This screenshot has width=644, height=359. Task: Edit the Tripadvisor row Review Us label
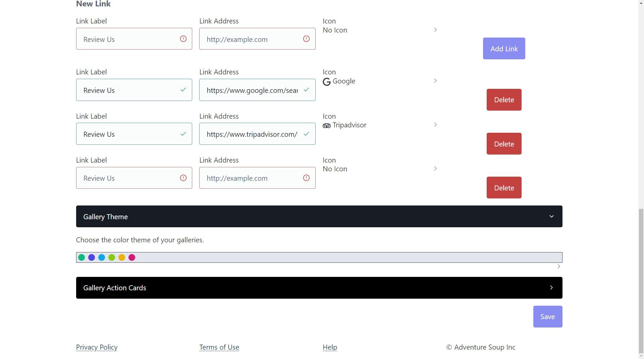(x=134, y=134)
